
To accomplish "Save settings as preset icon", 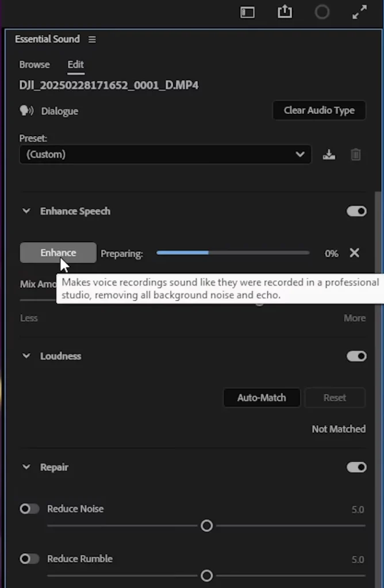I will click(329, 154).
